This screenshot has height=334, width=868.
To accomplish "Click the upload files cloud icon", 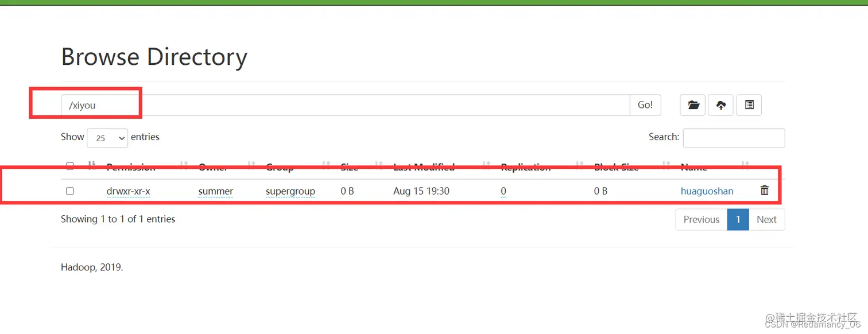I will [x=721, y=105].
